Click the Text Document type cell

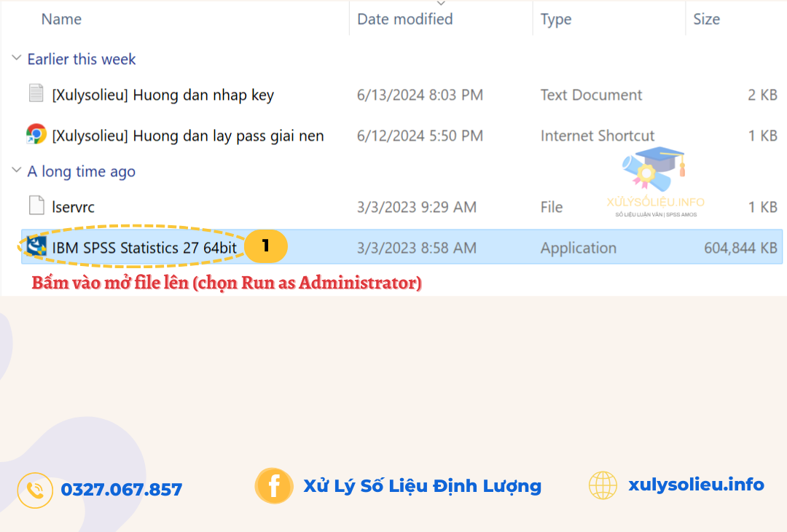[x=591, y=95]
